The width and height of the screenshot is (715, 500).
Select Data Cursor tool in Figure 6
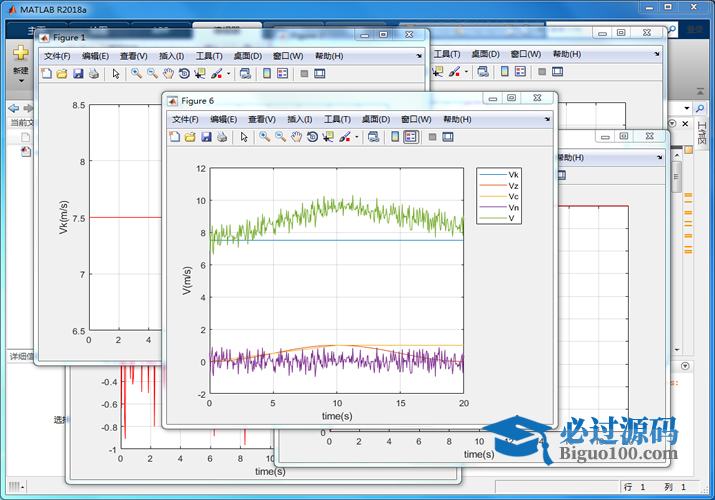pyautogui.click(x=328, y=137)
